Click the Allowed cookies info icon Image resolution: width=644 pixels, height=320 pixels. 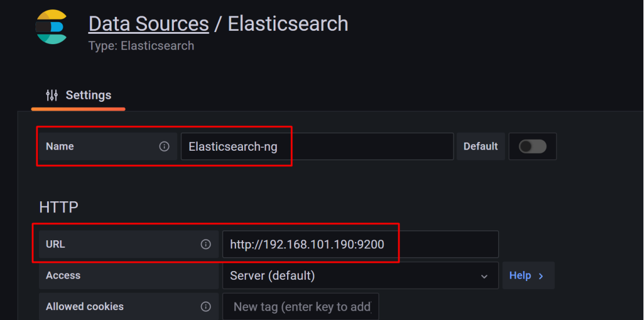205,307
